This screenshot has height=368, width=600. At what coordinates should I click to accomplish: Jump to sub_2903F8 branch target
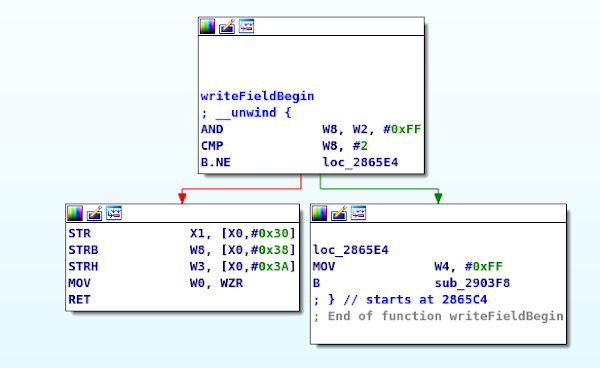click(472, 283)
